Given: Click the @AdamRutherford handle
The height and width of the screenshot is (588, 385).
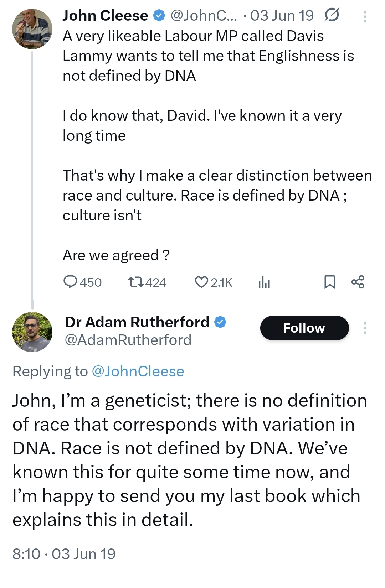Looking at the screenshot, I should click(x=128, y=340).
